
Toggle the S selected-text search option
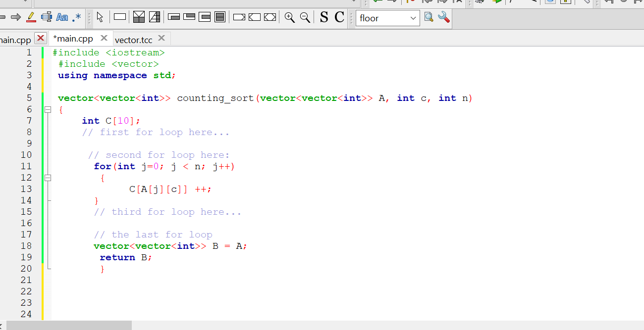click(323, 17)
